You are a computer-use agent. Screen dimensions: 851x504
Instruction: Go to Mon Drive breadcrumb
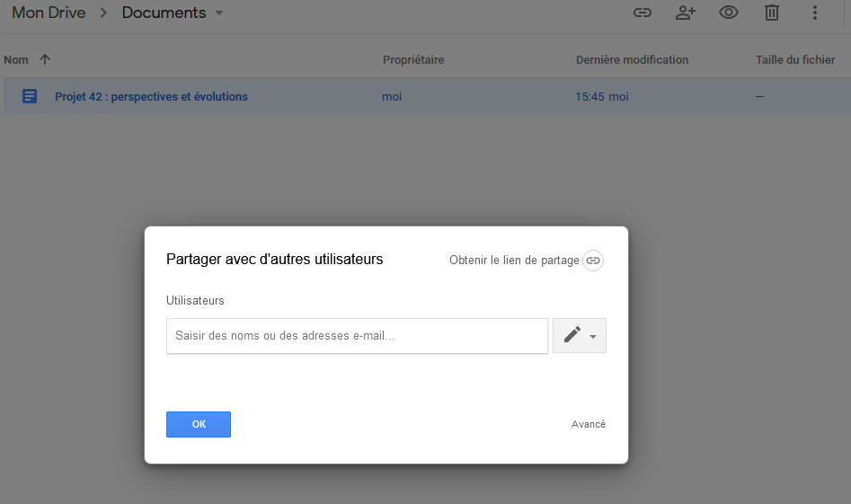click(49, 13)
